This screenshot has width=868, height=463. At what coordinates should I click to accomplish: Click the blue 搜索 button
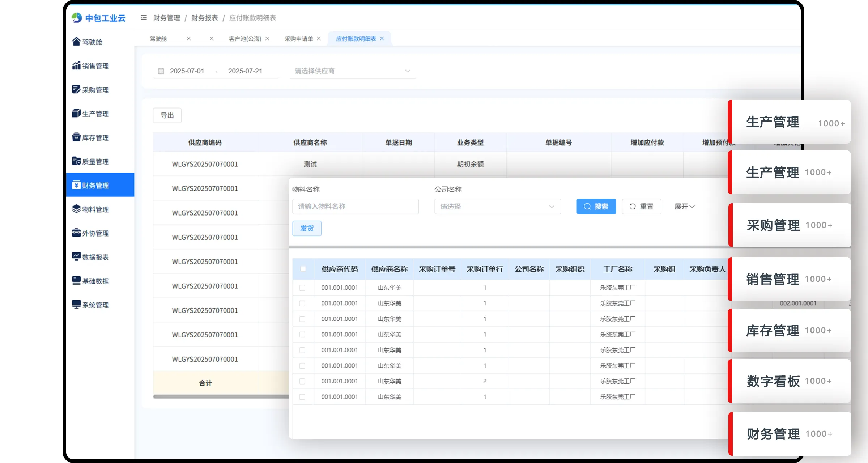click(596, 206)
